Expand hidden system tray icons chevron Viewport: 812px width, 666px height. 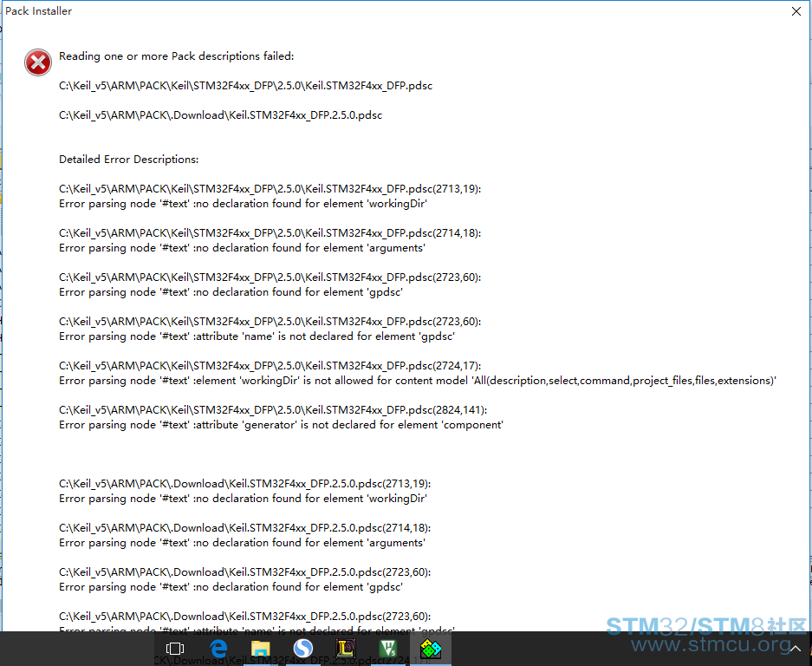(796, 649)
